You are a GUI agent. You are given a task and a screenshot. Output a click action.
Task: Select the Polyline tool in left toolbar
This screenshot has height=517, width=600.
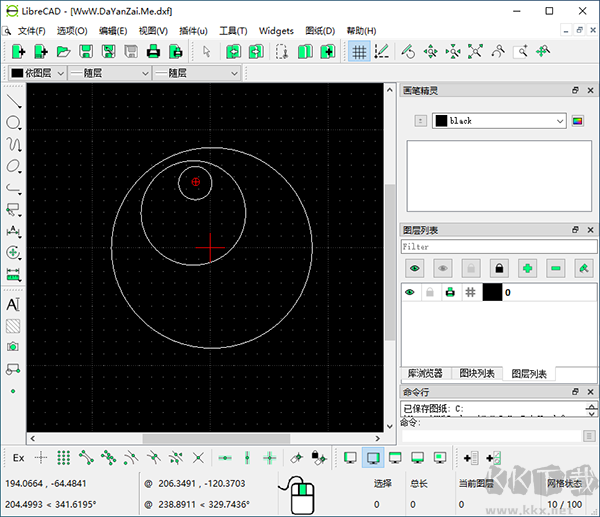pyautogui.click(x=14, y=188)
